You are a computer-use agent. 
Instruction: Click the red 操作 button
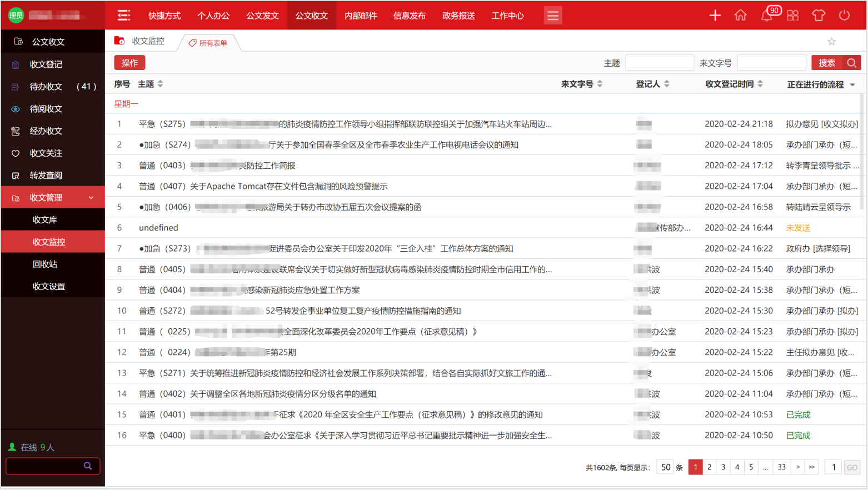pyautogui.click(x=129, y=63)
